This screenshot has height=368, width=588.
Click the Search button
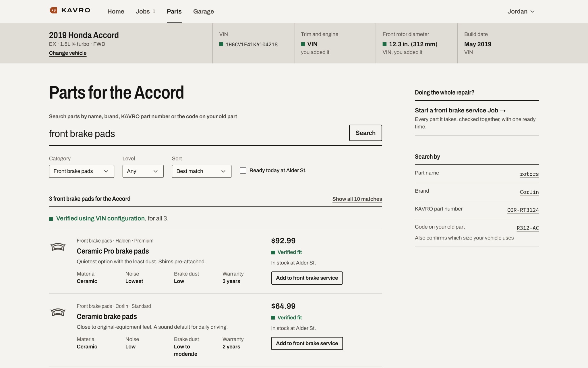[x=365, y=133]
